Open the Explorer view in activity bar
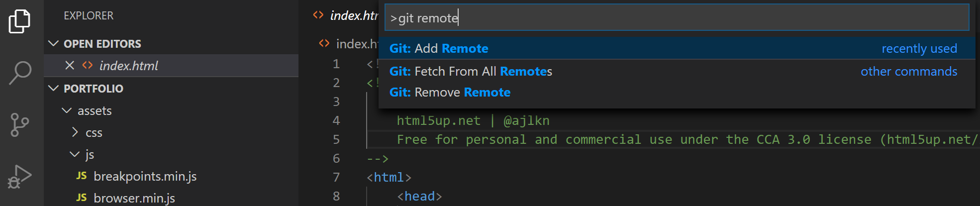The image size is (980, 206). [20, 21]
